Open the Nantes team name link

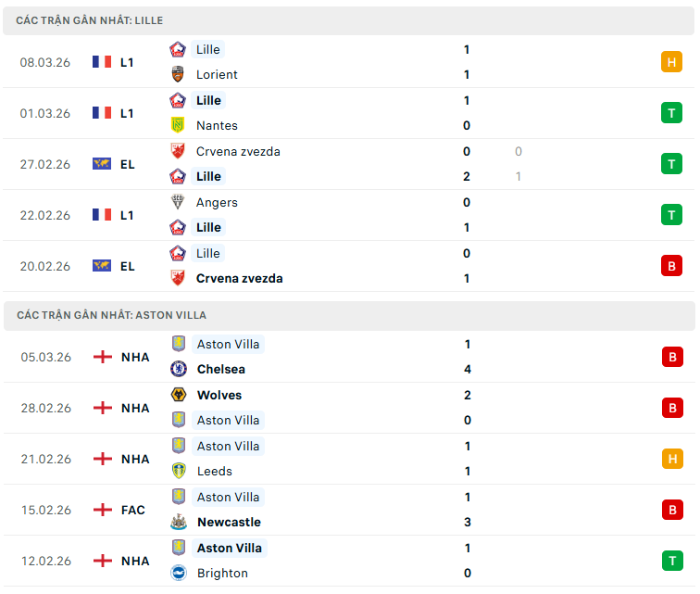point(217,125)
